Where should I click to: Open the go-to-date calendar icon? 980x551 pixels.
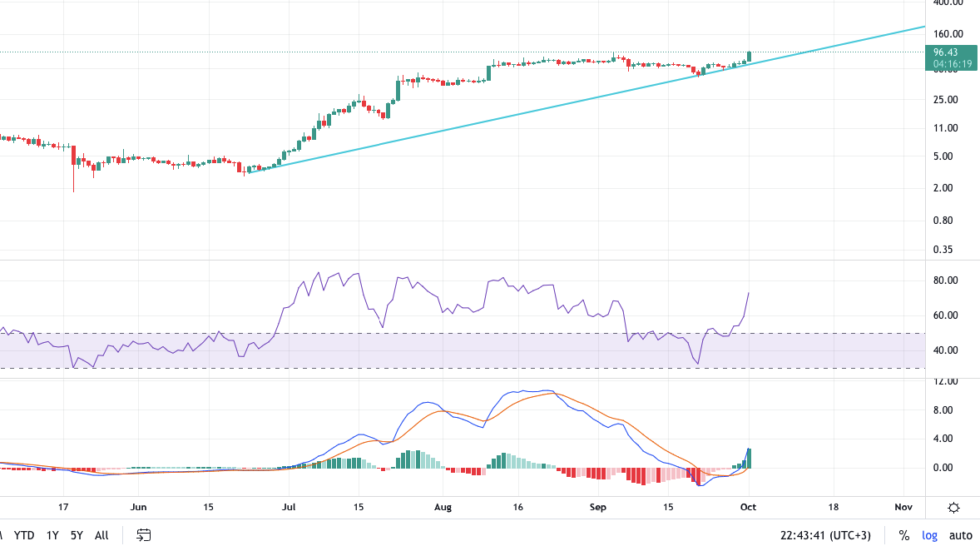144,535
